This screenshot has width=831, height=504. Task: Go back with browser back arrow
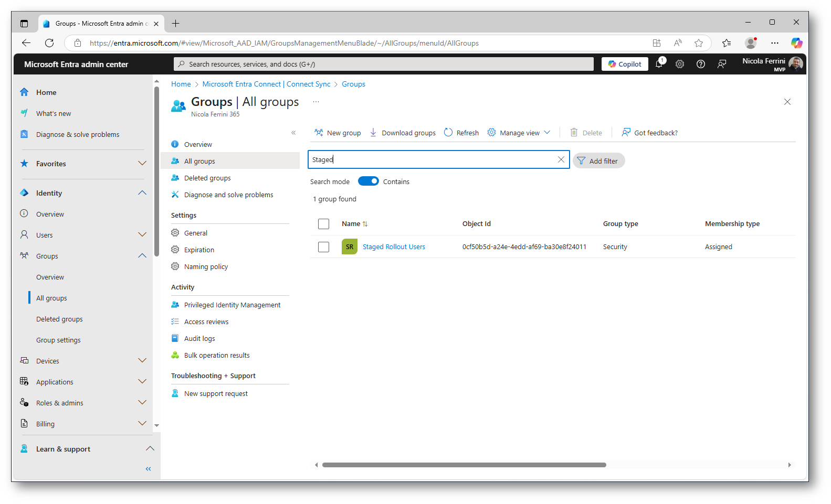pyautogui.click(x=26, y=43)
